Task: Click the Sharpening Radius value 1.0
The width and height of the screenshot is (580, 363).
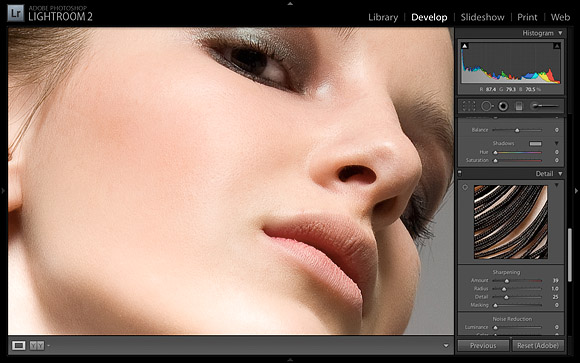Action: pyautogui.click(x=555, y=289)
